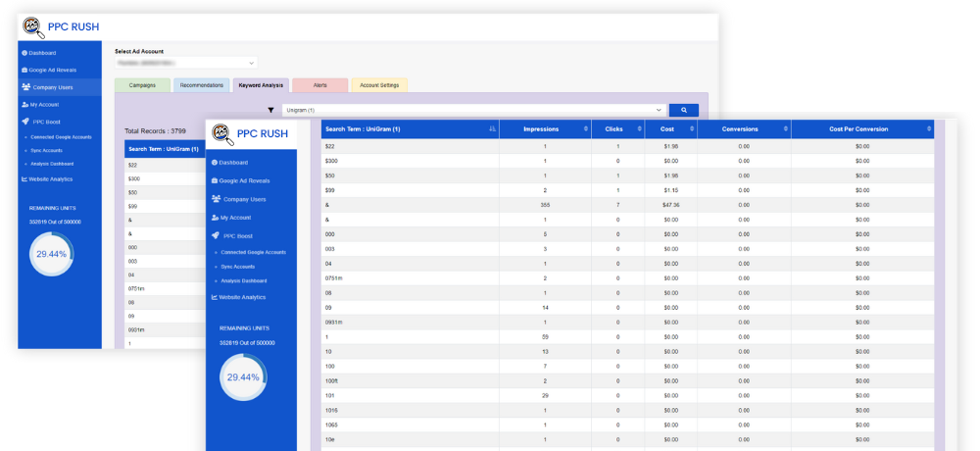Open Sync Accounts in back window sidebar
980x451 pixels.
(x=46, y=151)
